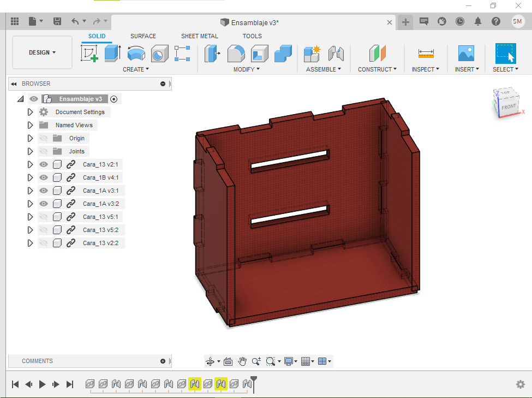Open the comments speech bubble icon

point(424,21)
